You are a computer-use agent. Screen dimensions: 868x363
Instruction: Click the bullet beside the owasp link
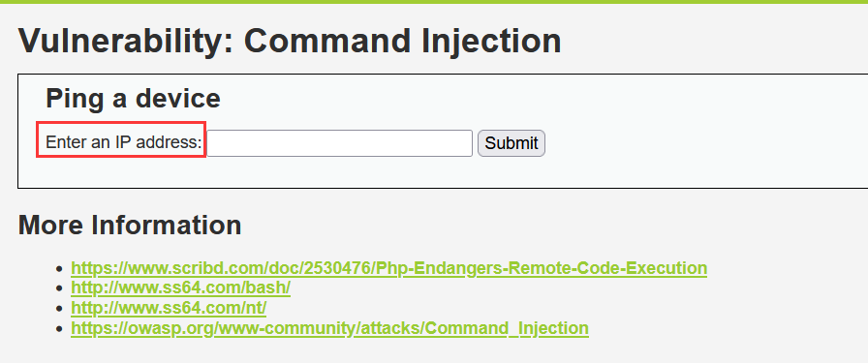point(60,329)
